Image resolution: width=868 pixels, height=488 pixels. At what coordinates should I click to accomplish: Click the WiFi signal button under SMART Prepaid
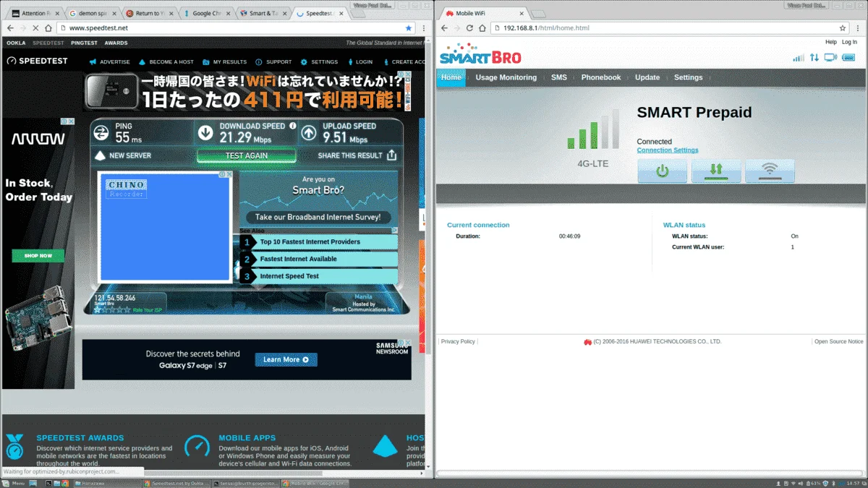coord(770,171)
